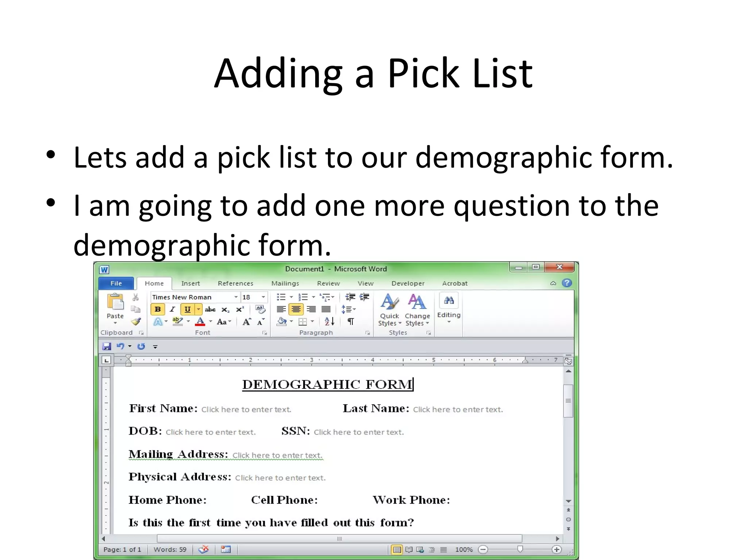Click the Save icon in quick access toolbar

(107, 346)
